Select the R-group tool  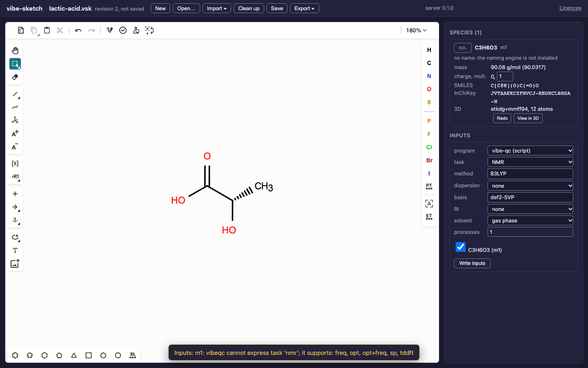[15, 177]
